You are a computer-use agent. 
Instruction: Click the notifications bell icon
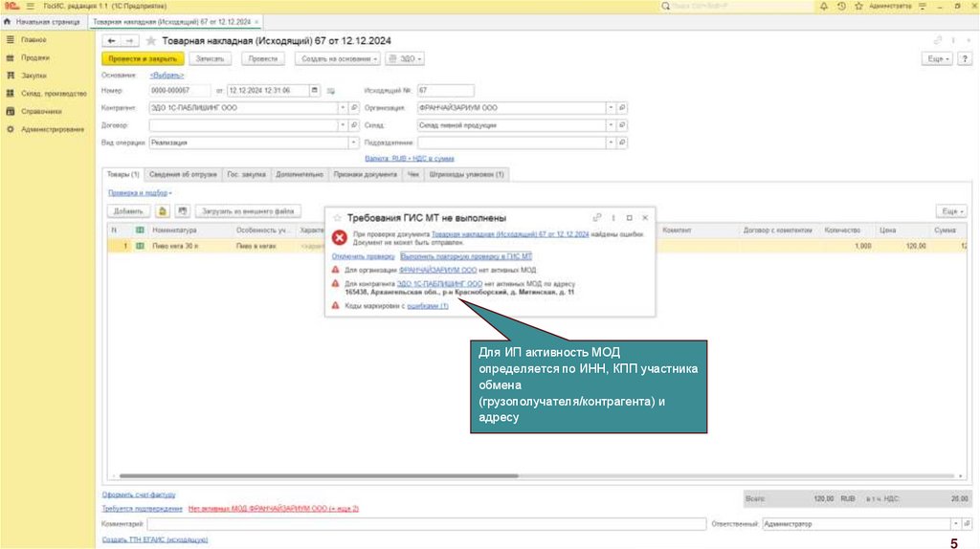pos(824,6)
